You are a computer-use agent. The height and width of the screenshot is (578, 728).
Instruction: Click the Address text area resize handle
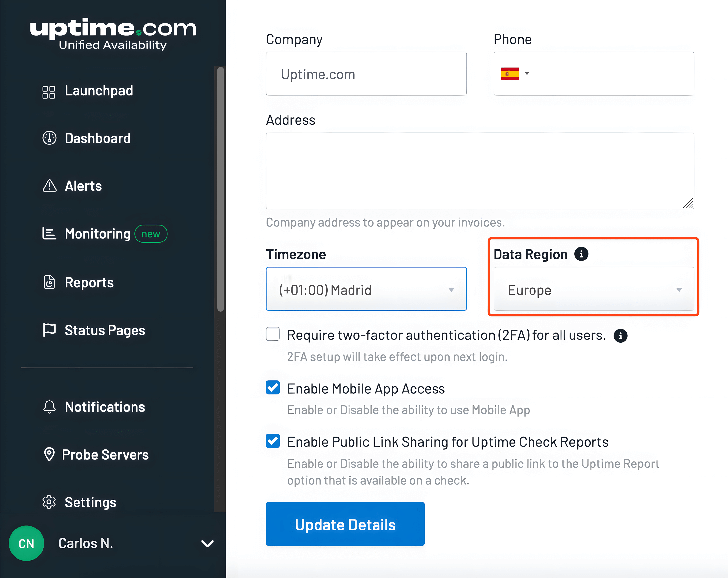(688, 203)
